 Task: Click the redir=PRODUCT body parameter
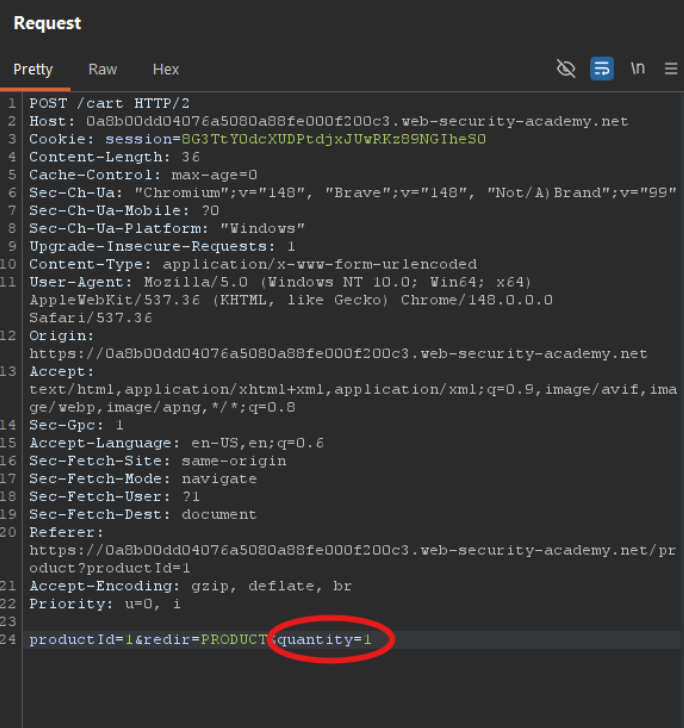pyautogui.click(x=205, y=639)
